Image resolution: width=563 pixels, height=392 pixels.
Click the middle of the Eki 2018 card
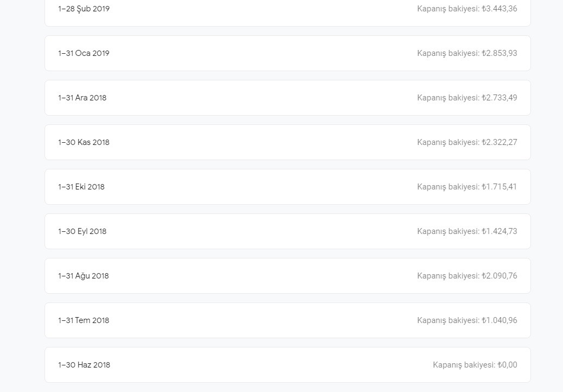coord(287,187)
